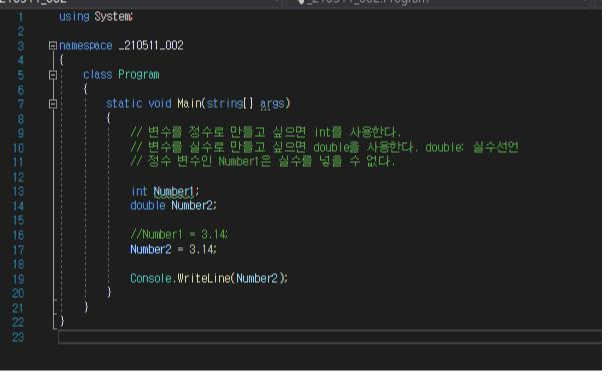Viewport: 610px width, 384px height.
Task: Click 'Number2' assignment on line 17
Action: click(x=151, y=249)
